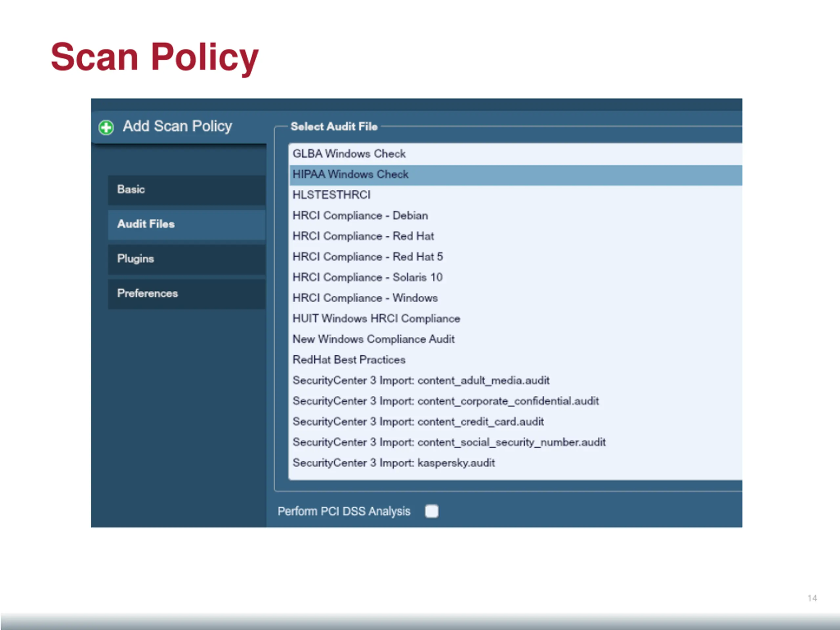The height and width of the screenshot is (630, 840).
Task: Choose the HLSTESTHRCI audit file
Action: tap(515, 195)
